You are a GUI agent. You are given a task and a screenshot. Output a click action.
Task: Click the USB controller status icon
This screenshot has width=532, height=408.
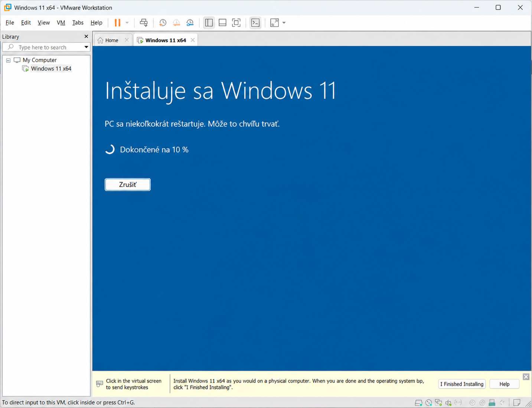click(x=448, y=403)
